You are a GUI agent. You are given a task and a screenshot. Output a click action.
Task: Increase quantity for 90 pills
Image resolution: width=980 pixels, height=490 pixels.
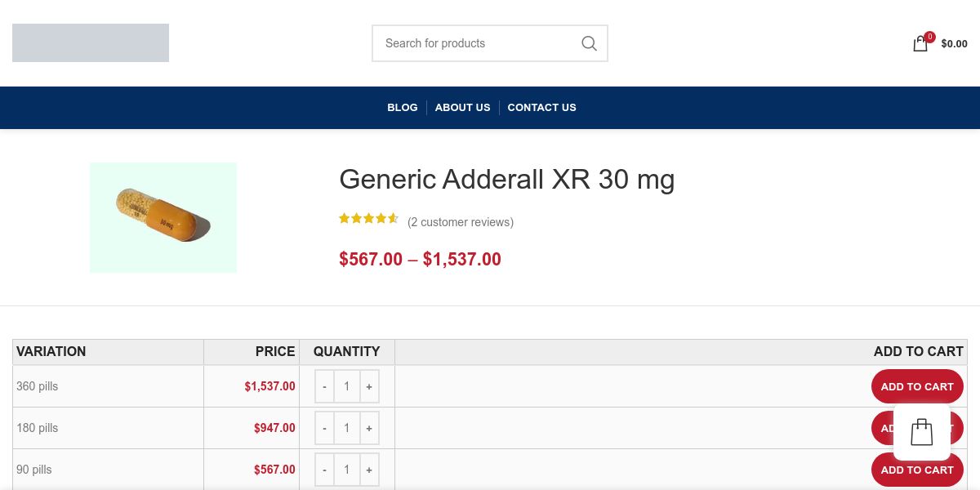[x=369, y=470]
